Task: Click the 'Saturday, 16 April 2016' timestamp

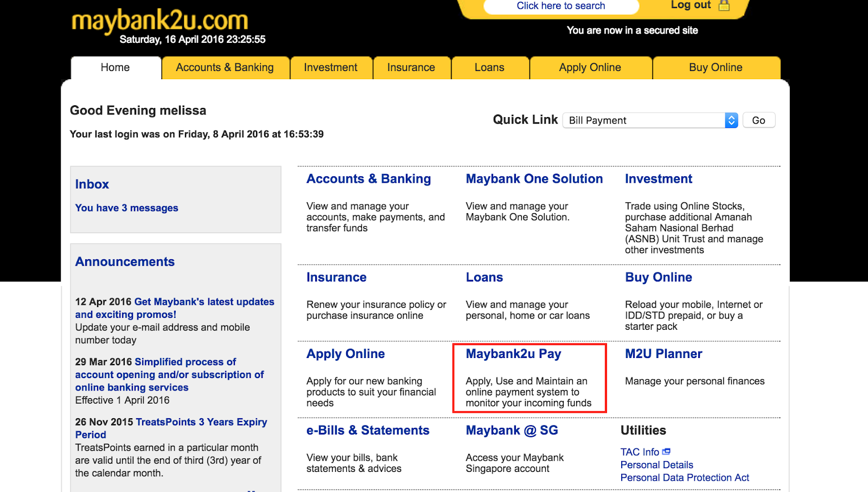Action: click(x=193, y=40)
